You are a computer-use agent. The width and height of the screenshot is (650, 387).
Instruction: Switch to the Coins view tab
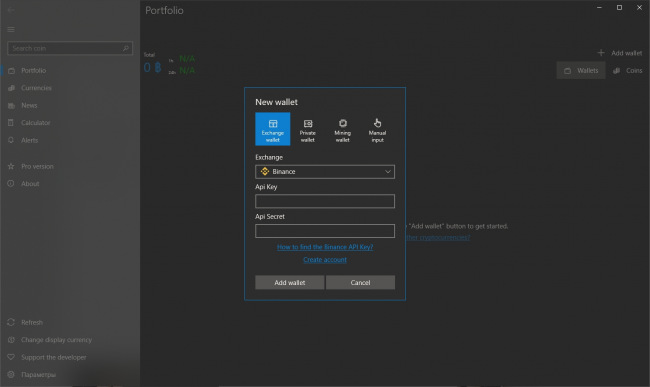[628, 70]
